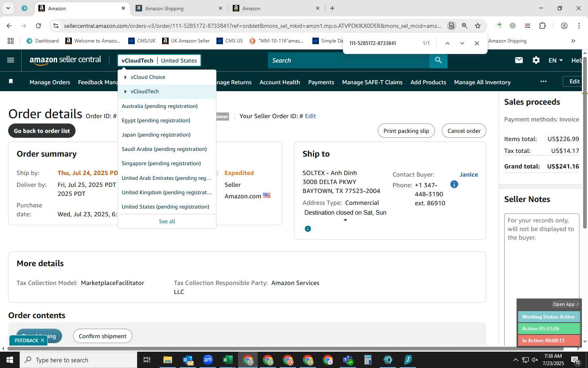Image resolution: width=588 pixels, height=368 pixels.
Task: Go to previous find-in-page match
Action: (448, 43)
